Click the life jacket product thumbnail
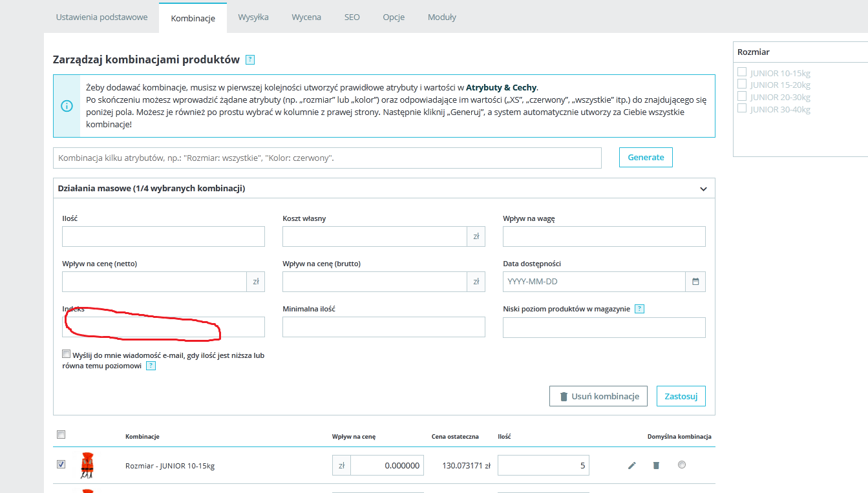The image size is (868, 493). pyautogui.click(x=87, y=465)
